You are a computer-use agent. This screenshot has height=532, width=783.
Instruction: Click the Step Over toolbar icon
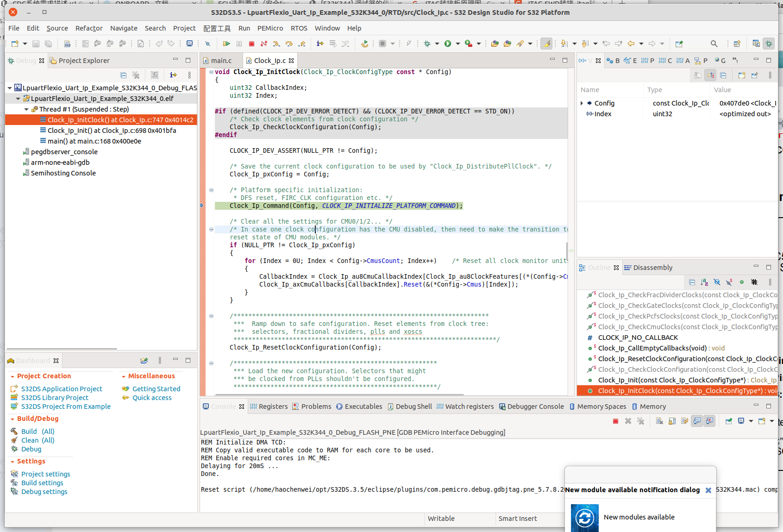[x=289, y=44]
